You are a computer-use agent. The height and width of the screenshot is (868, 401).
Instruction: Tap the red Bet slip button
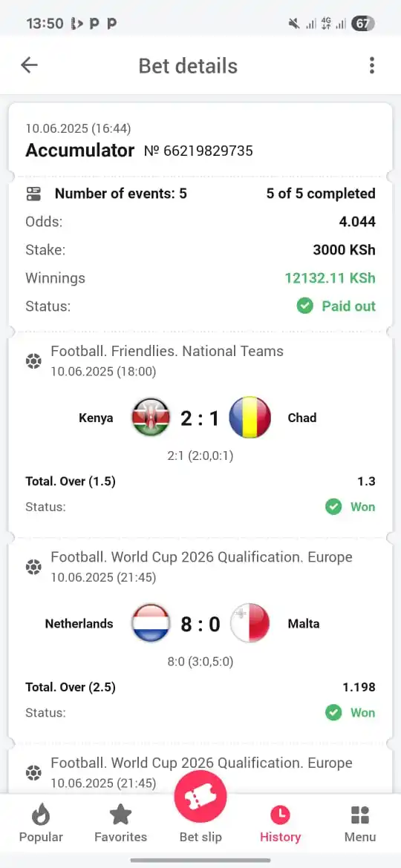[200, 797]
